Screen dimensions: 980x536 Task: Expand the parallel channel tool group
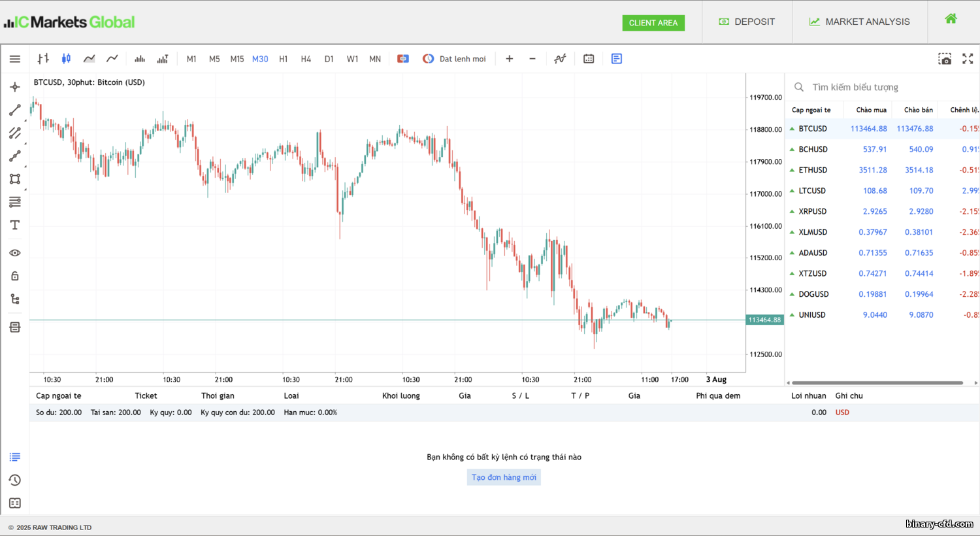(15, 133)
